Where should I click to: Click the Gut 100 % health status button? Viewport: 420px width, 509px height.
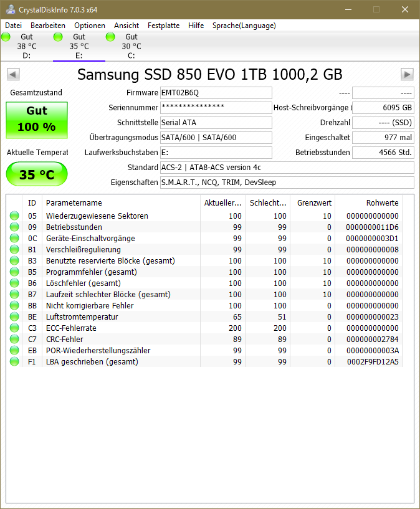(x=37, y=120)
